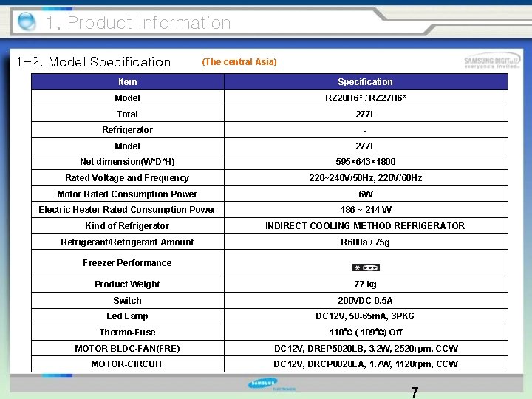Click the orange '(The central Asia)' label
Image resolution: width=532 pixels, height=399 pixels.
[239, 62]
